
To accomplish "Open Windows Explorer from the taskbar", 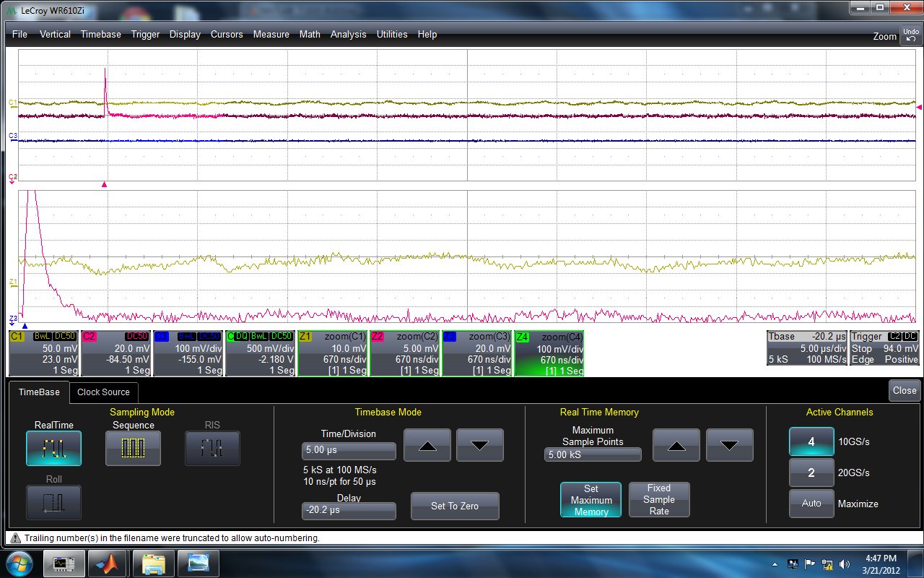I will [x=154, y=563].
